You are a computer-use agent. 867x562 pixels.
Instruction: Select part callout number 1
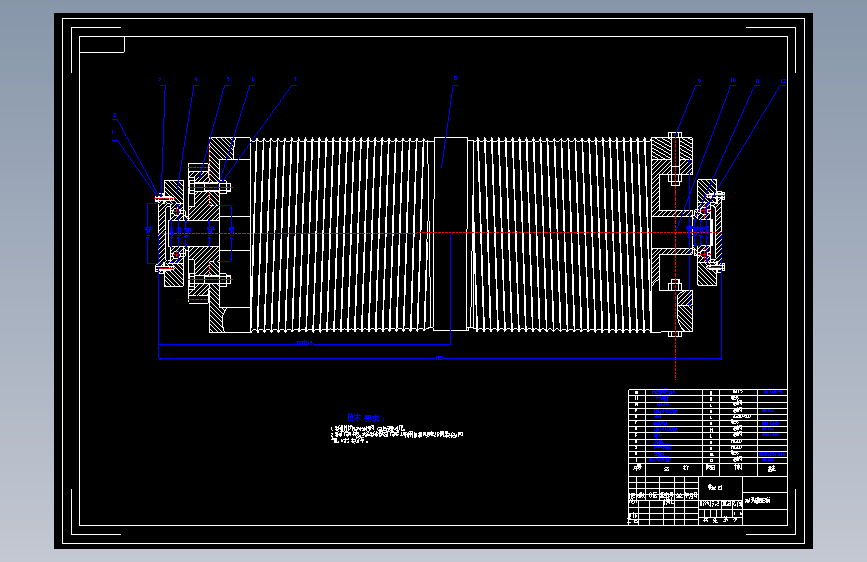pyautogui.click(x=113, y=132)
